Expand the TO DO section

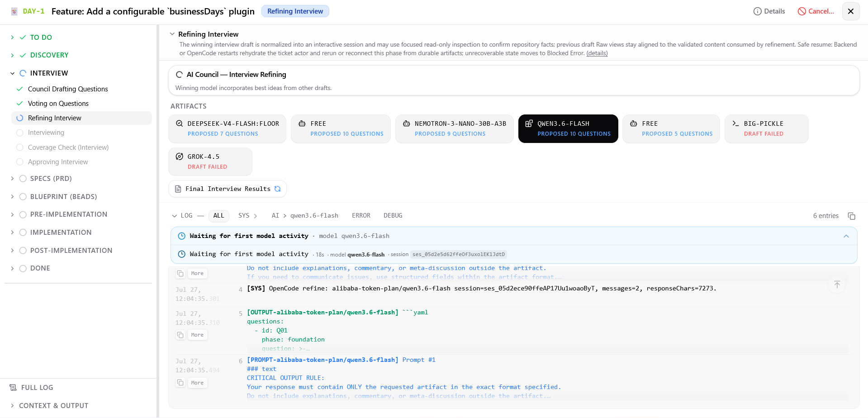(x=12, y=38)
